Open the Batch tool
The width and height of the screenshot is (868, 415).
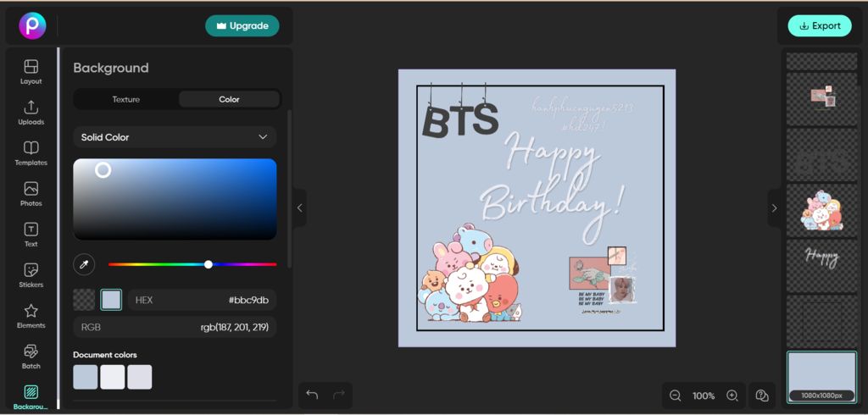click(31, 357)
